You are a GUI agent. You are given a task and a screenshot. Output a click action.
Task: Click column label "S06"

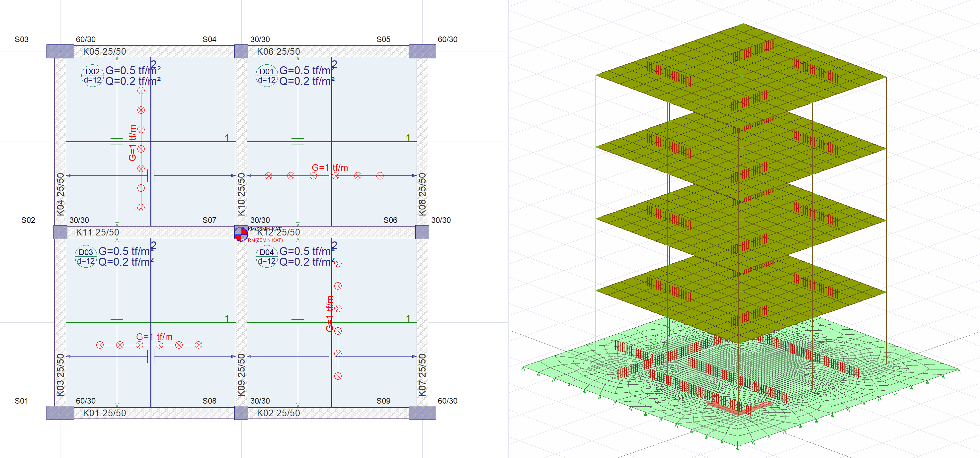(390, 220)
